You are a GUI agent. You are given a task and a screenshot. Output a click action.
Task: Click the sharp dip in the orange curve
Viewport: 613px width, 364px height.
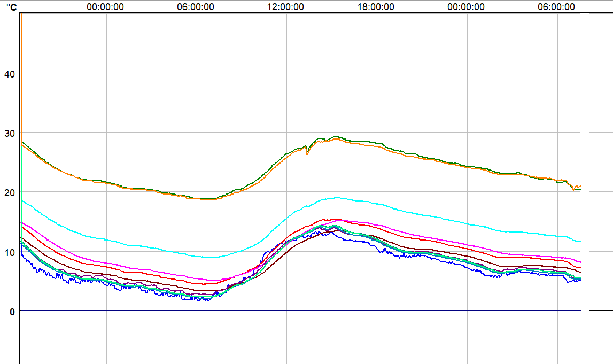click(307, 153)
